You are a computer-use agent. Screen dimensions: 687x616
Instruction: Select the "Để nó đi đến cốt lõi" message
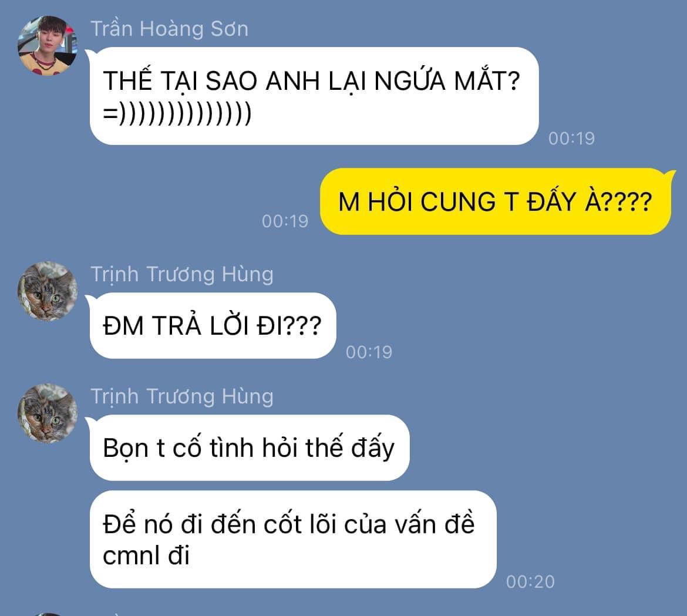pyautogui.click(x=293, y=539)
